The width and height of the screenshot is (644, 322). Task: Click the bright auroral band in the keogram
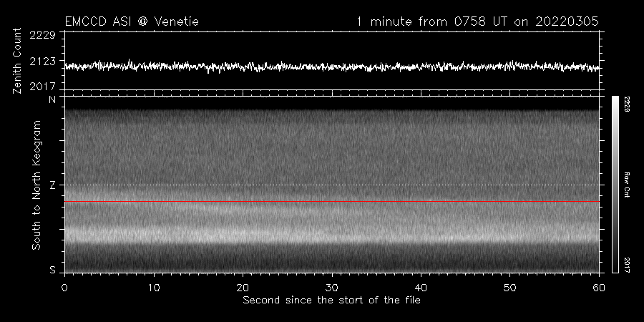(332, 235)
